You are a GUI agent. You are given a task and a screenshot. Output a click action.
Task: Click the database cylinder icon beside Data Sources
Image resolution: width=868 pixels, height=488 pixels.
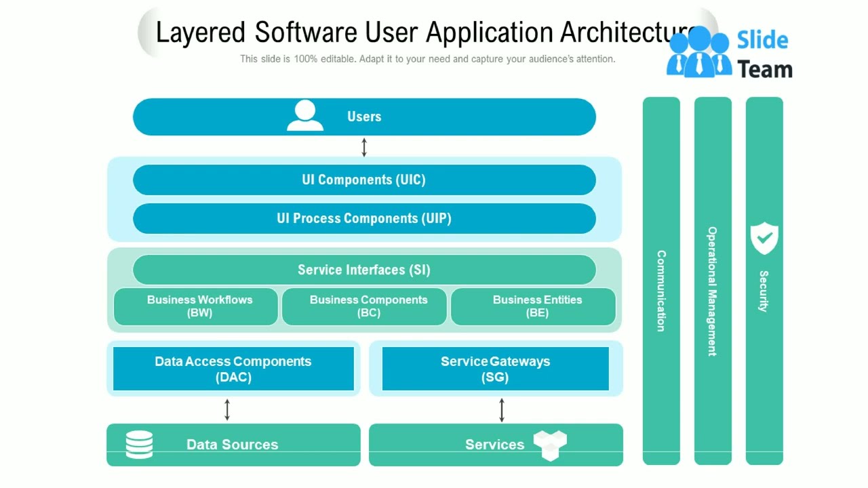[x=139, y=445]
